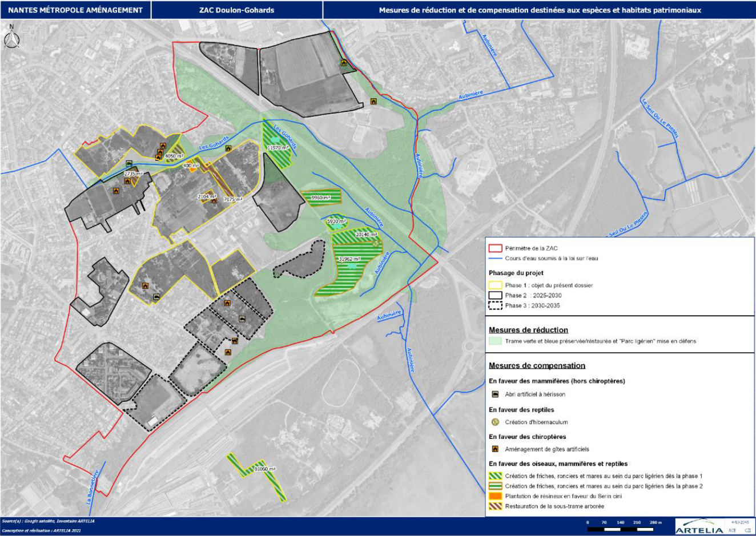Screen dimensions: 756x536
Task: Click the orange Plantation de résineux swatch
Action: tap(495, 496)
